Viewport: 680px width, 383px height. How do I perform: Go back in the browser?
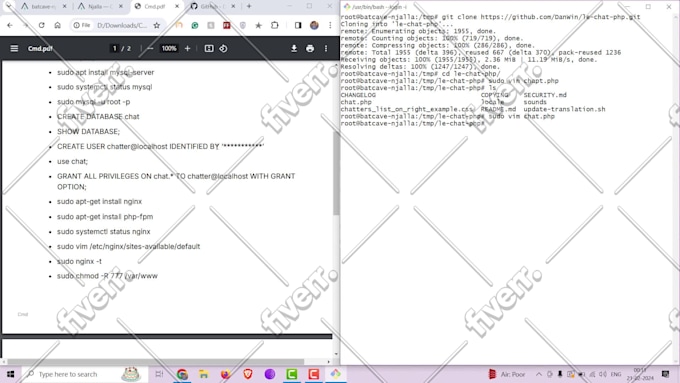coord(10,25)
